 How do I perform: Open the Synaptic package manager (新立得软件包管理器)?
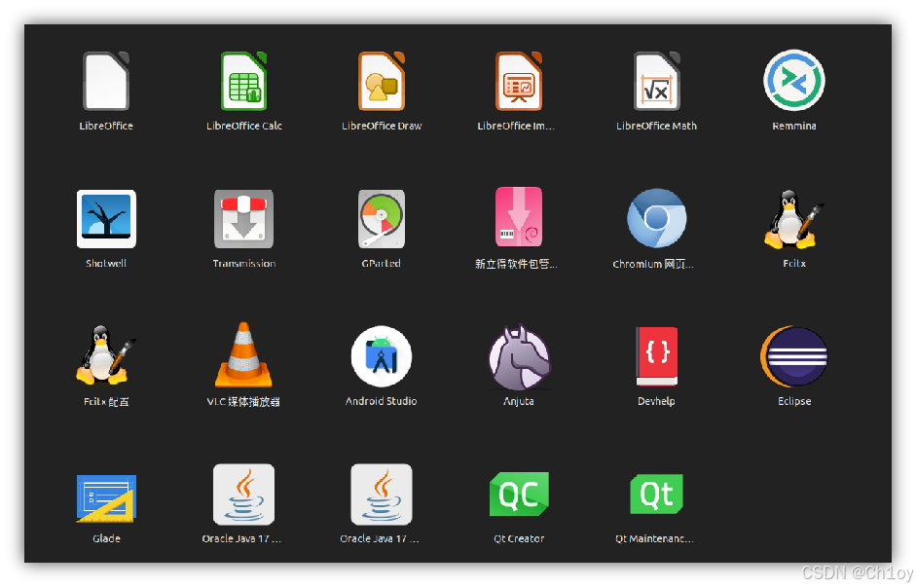pos(519,217)
